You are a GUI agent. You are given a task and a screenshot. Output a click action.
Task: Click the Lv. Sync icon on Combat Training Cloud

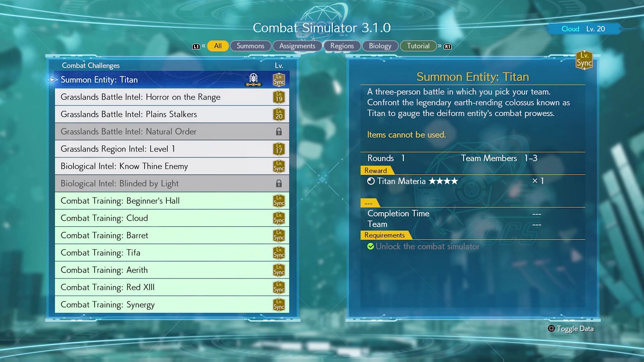point(278,218)
